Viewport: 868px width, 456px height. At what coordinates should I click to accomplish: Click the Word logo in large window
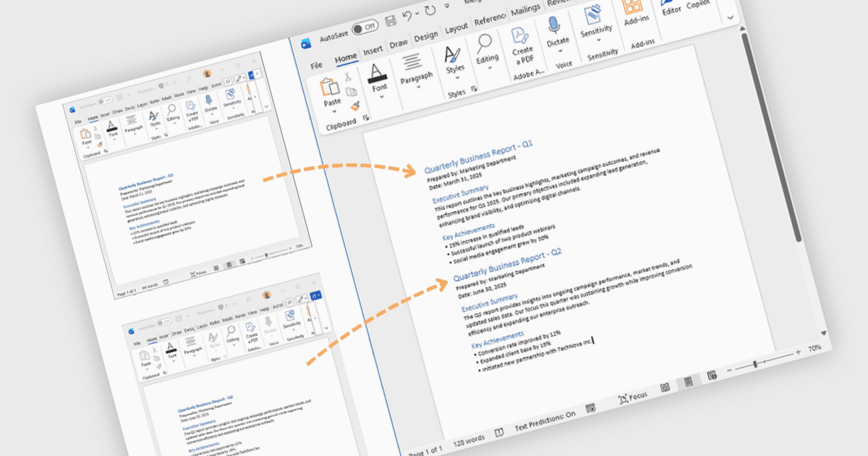pos(305,43)
